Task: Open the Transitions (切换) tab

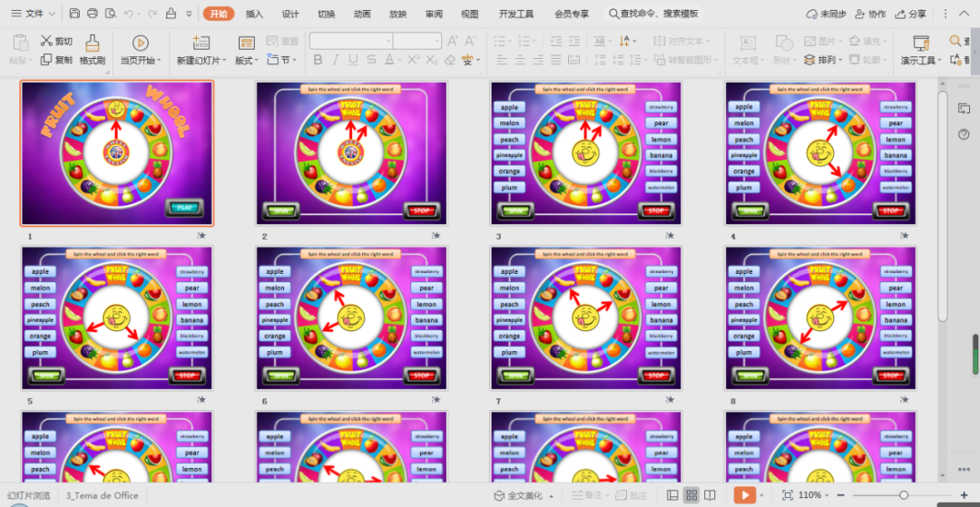Action: [327, 14]
